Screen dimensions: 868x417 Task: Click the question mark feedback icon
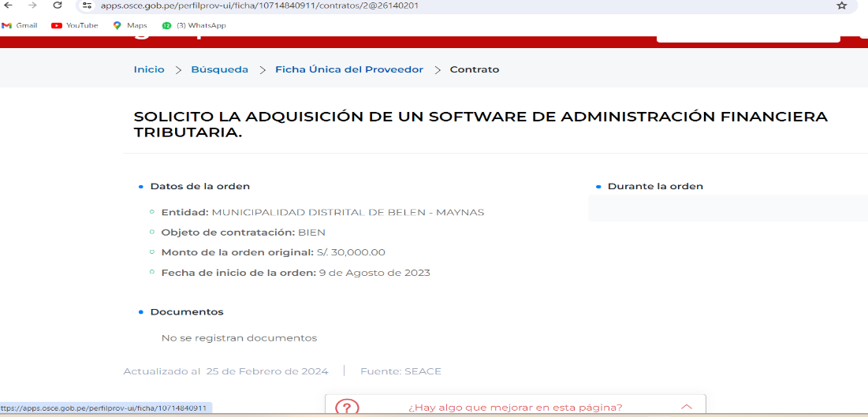coord(348,408)
